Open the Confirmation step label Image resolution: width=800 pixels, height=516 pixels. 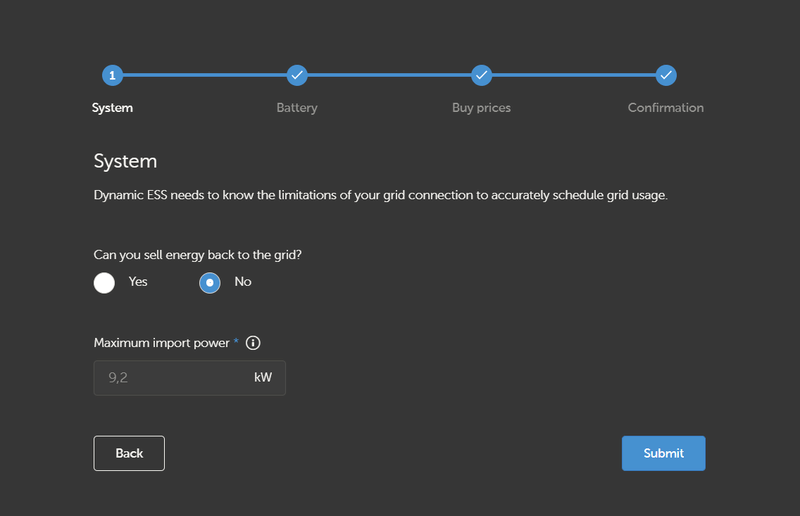pos(666,108)
